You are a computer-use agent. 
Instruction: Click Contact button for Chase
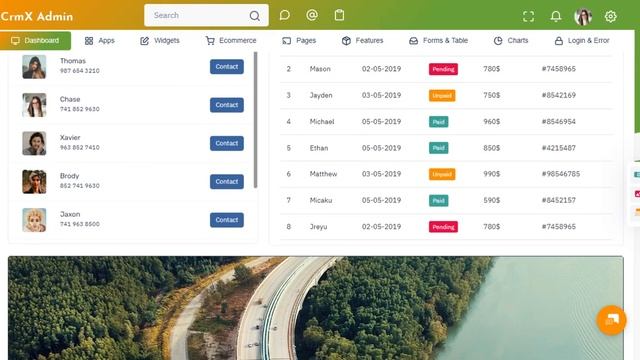pos(227,105)
